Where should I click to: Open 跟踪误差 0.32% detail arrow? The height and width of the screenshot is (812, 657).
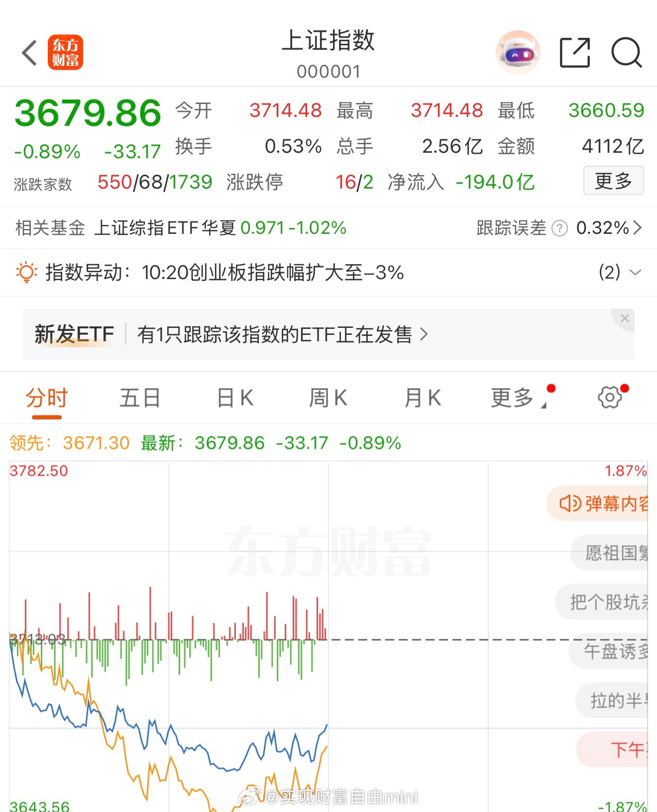[637, 228]
